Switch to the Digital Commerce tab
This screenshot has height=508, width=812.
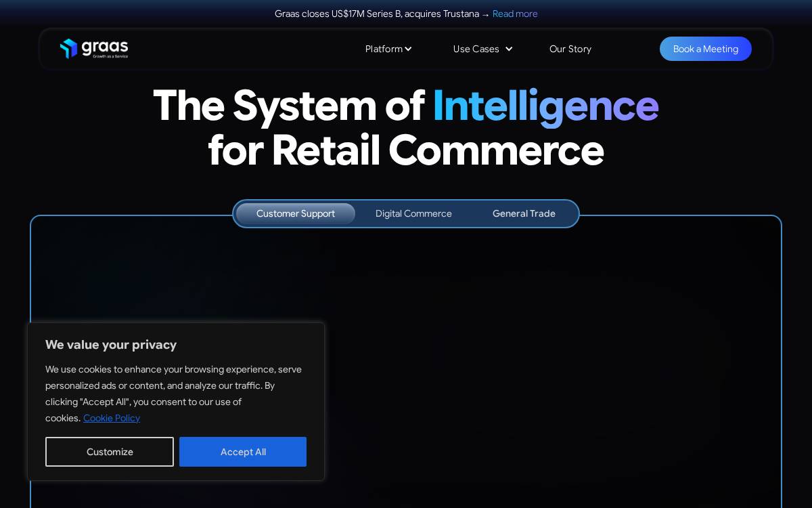(x=413, y=213)
